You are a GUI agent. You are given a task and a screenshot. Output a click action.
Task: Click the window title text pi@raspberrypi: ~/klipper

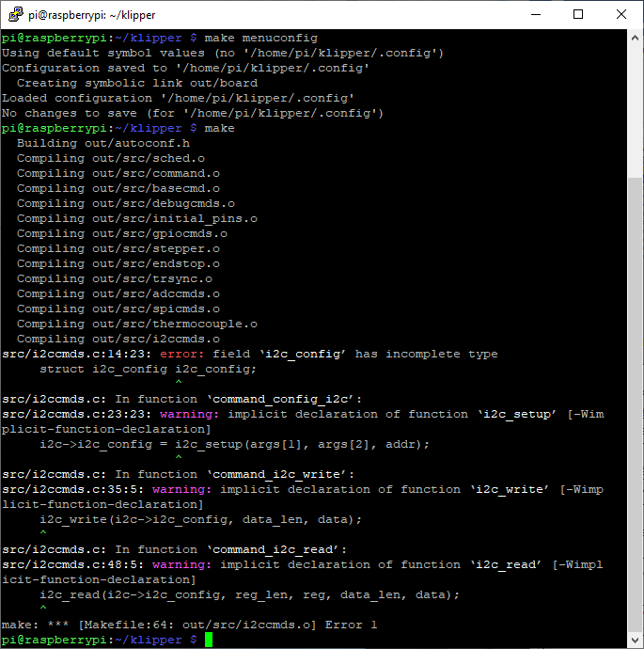click(x=92, y=15)
